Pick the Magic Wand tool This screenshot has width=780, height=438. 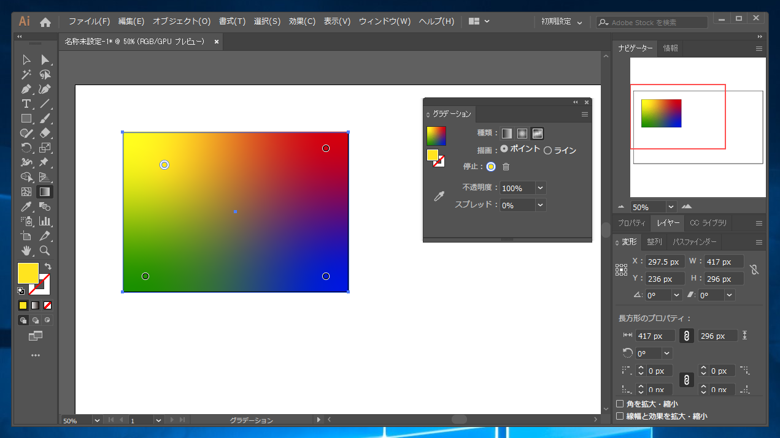(x=26, y=75)
